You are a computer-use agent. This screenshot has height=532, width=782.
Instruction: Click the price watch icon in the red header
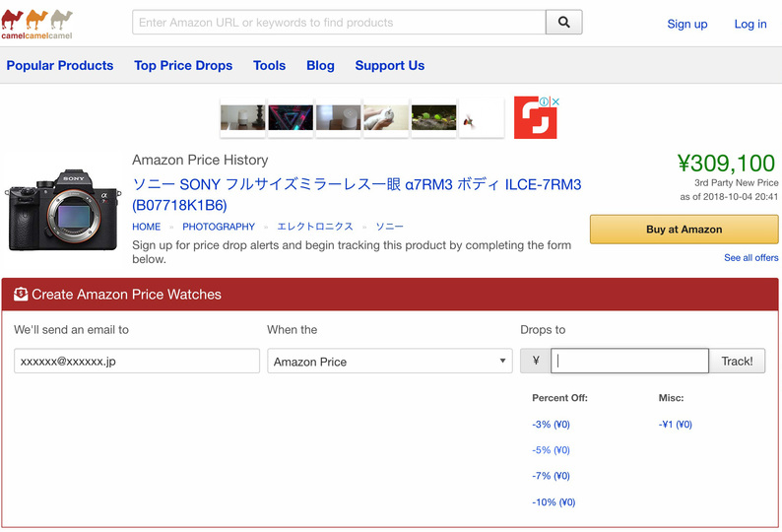pos(21,294)
